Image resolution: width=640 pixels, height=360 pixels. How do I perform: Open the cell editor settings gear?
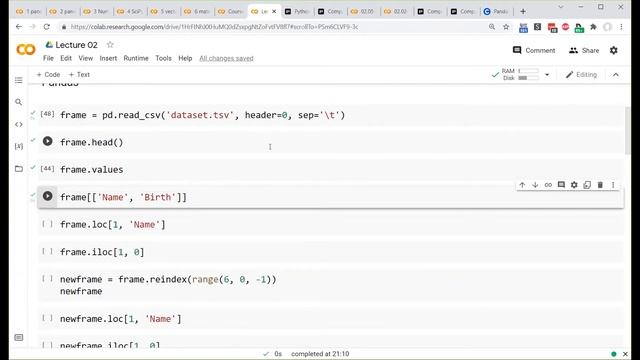tap(574, 185)
